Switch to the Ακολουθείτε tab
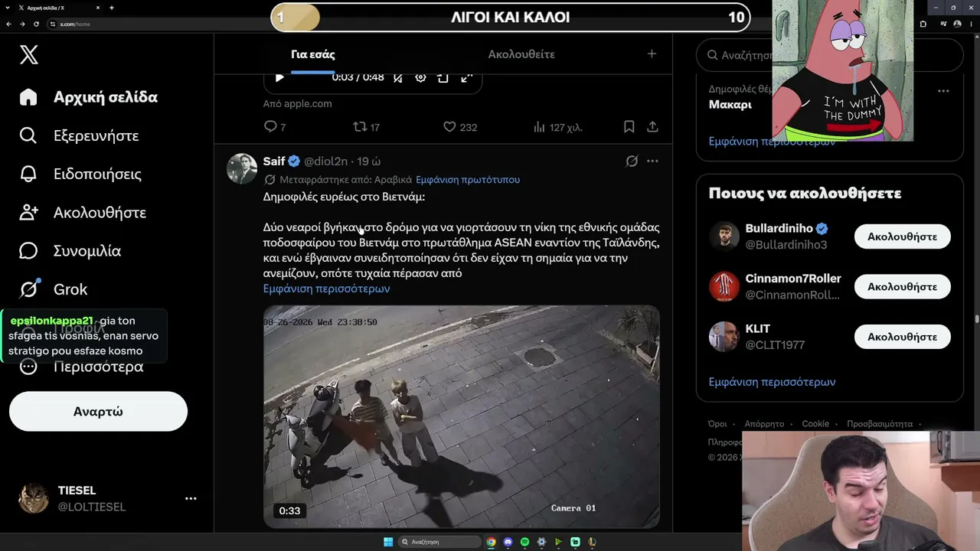 click(x=521, y=54)
